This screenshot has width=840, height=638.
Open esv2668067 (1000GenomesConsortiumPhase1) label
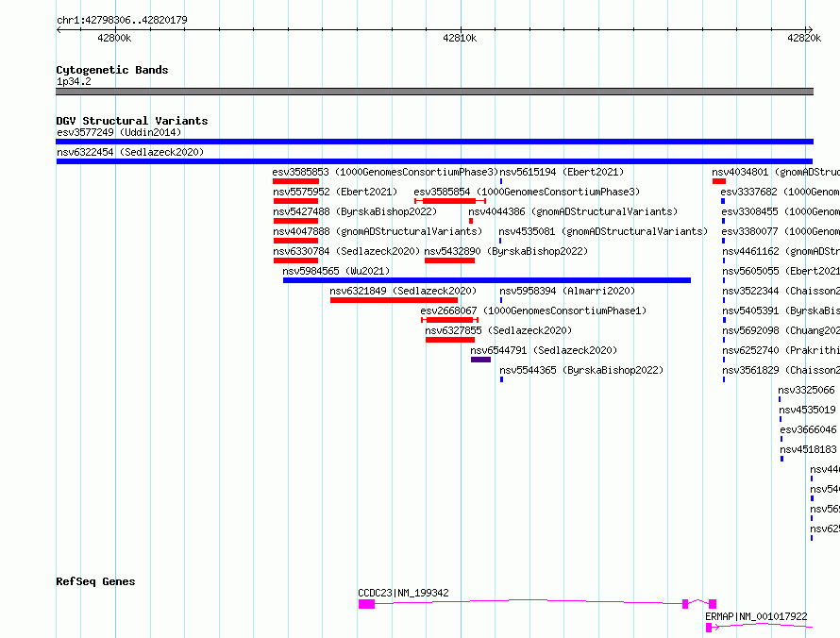533,311
